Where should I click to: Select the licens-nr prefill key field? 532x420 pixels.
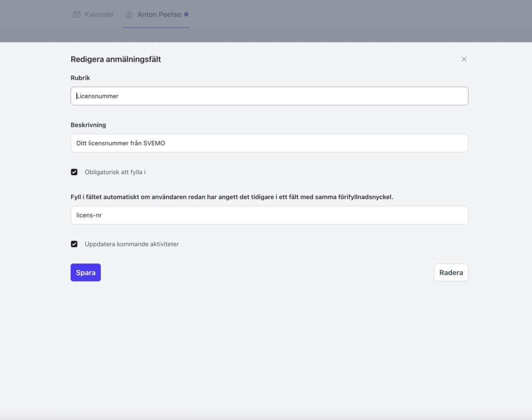[x=269, y=215]
